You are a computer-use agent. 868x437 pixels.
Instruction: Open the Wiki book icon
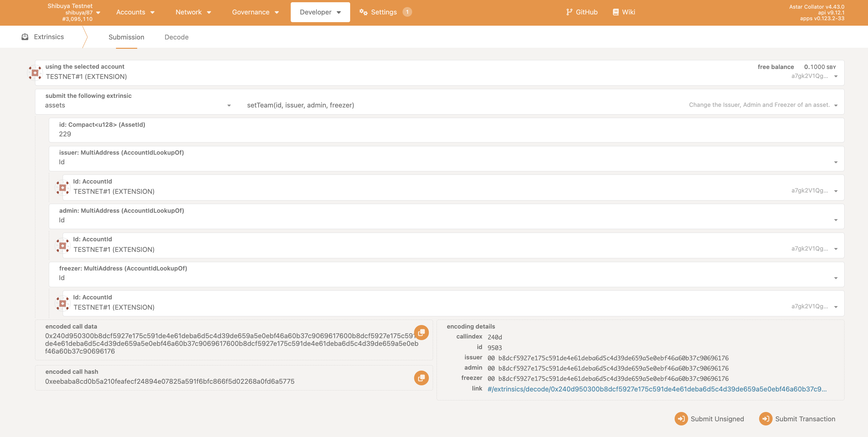pos(616,12)
